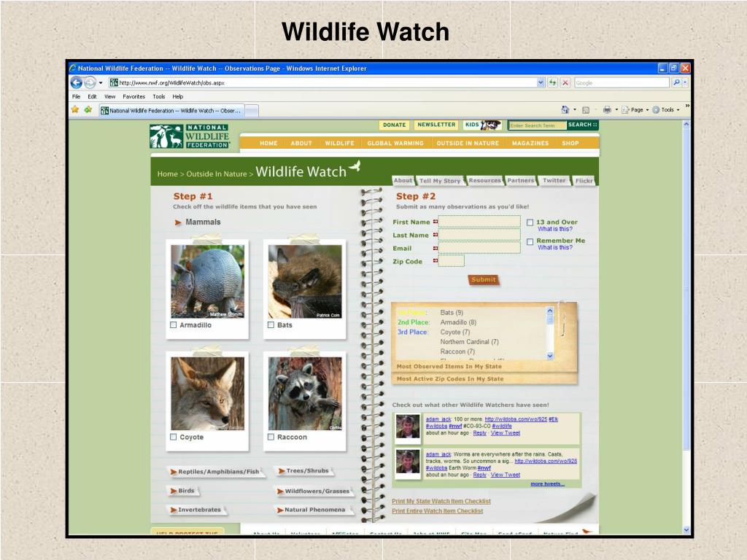The height and width of the screenshot is (560, 747).
Task: Click the Print icon in command bar
Action: coord(607,109)
